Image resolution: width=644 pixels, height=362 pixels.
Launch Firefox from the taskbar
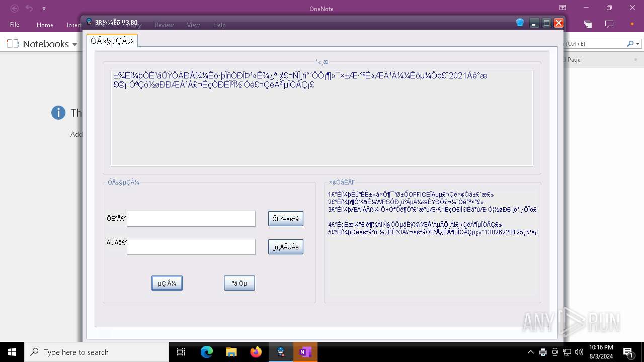coord(256,352)
